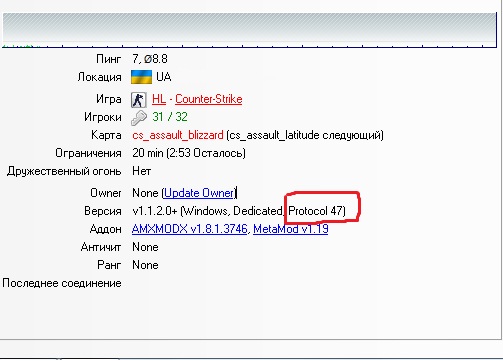
Task: Click the v1.1.2.0+ version text
Action: coord(155,211)
